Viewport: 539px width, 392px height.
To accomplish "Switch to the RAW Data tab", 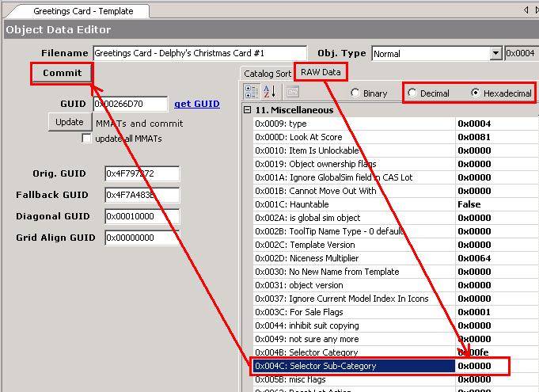I will tap(321, 72).
